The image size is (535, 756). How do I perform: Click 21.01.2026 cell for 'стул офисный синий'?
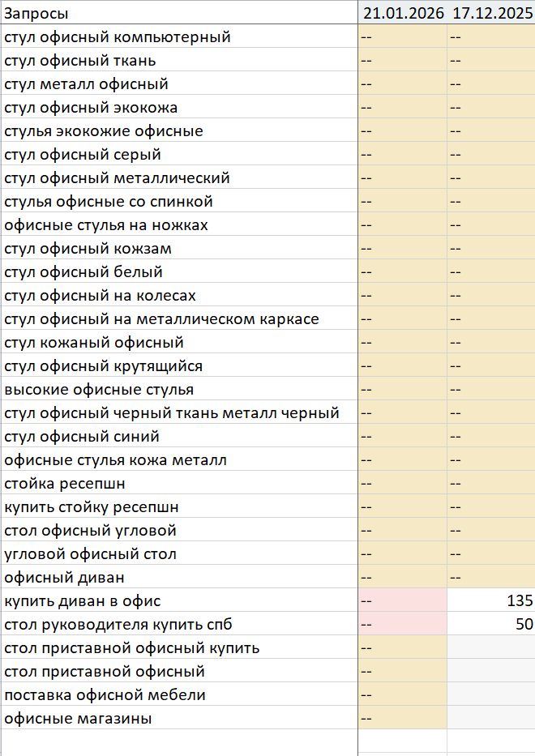pos(402,436)
